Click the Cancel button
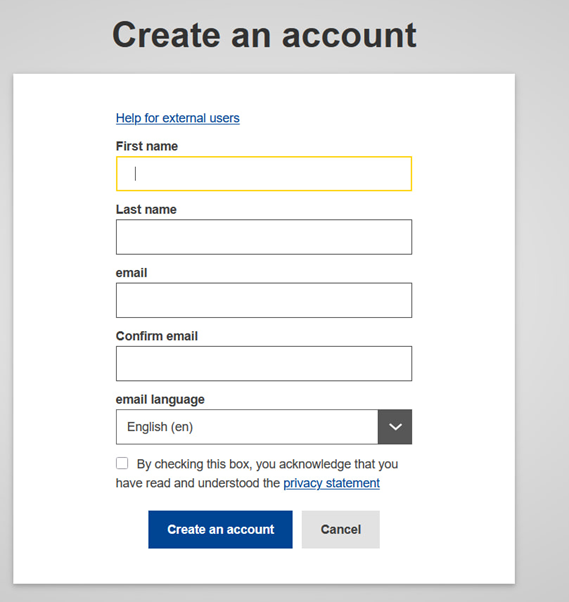 [x=341, y=529]
